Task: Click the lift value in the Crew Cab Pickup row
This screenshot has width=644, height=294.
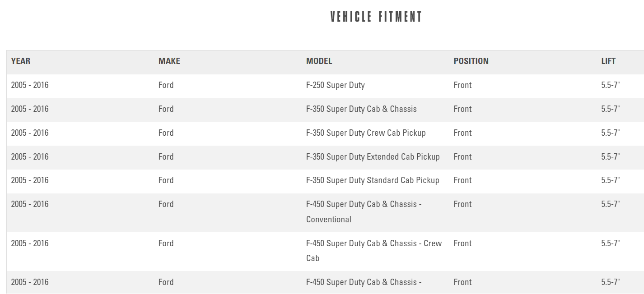Action: click(610, 133)
